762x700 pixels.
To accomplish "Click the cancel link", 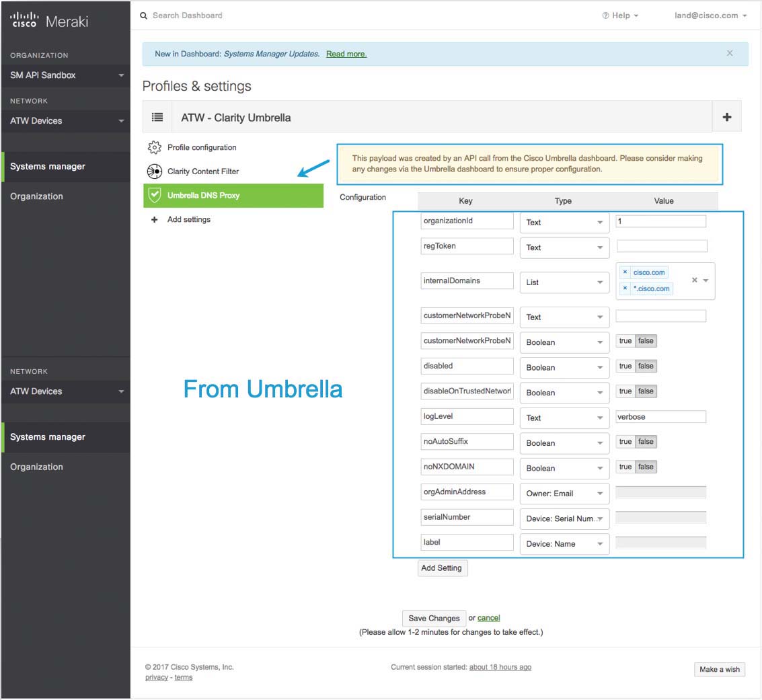I will tap(488, 618).
